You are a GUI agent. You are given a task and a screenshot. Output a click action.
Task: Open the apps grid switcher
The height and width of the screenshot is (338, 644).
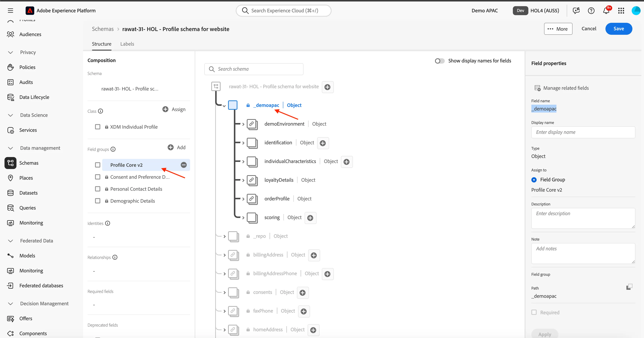(x=621, y=10)
